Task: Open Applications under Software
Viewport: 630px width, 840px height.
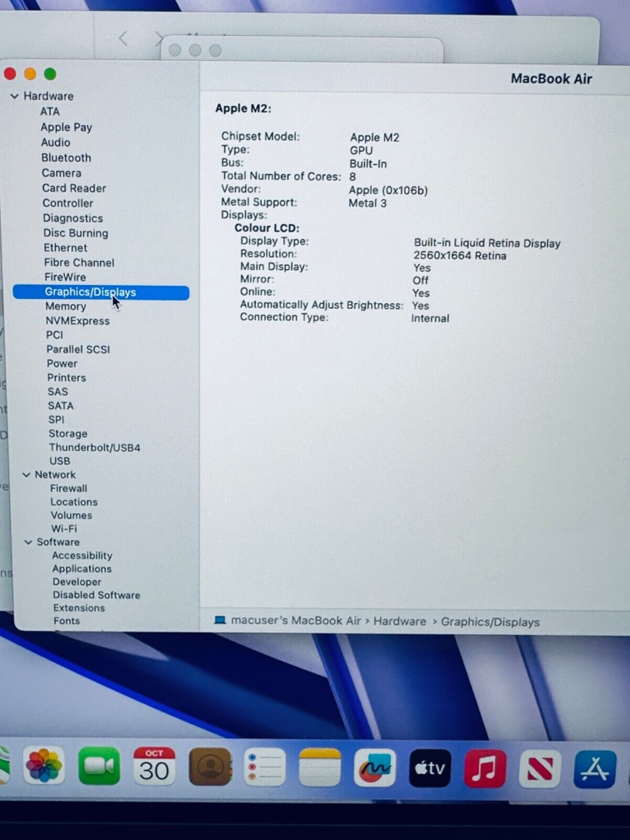Action: 82,569
